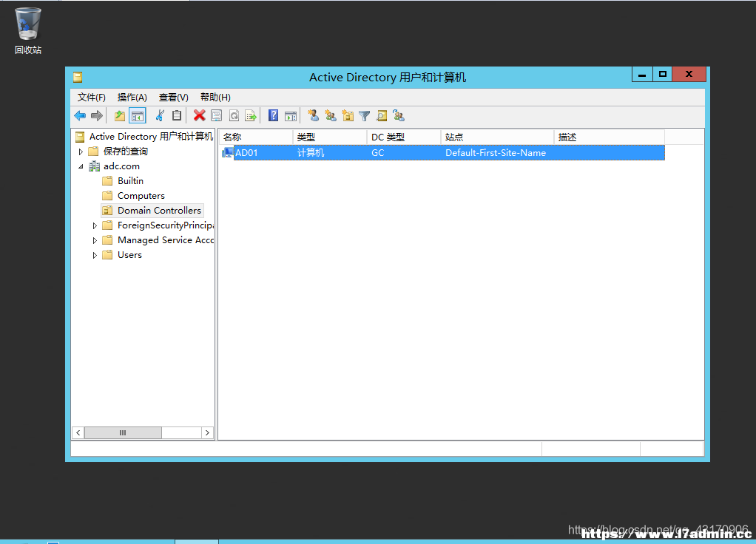The width and height of the screenshot is (756, 544).
Task: Select the Computers container
Action: 141,196
